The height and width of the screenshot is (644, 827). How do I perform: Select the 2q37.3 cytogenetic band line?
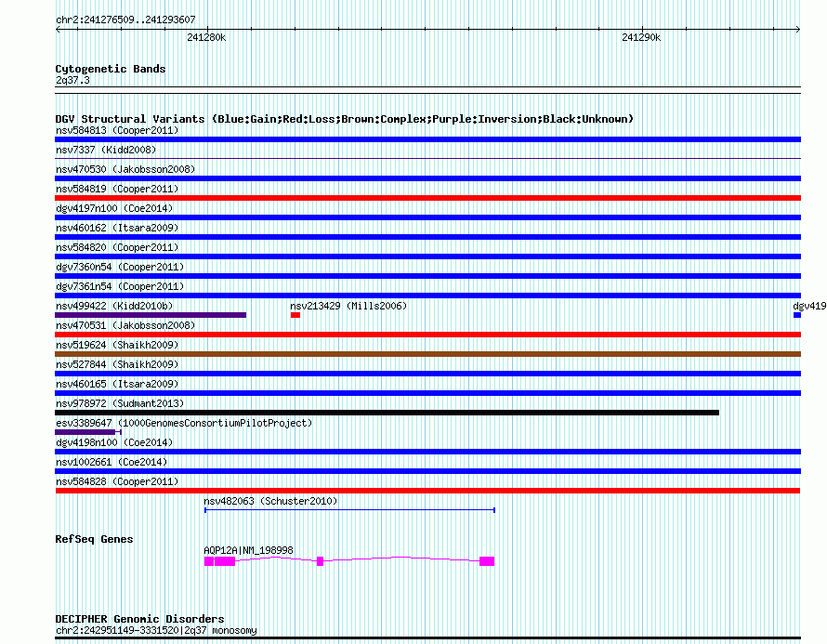[x=427, y=88]
